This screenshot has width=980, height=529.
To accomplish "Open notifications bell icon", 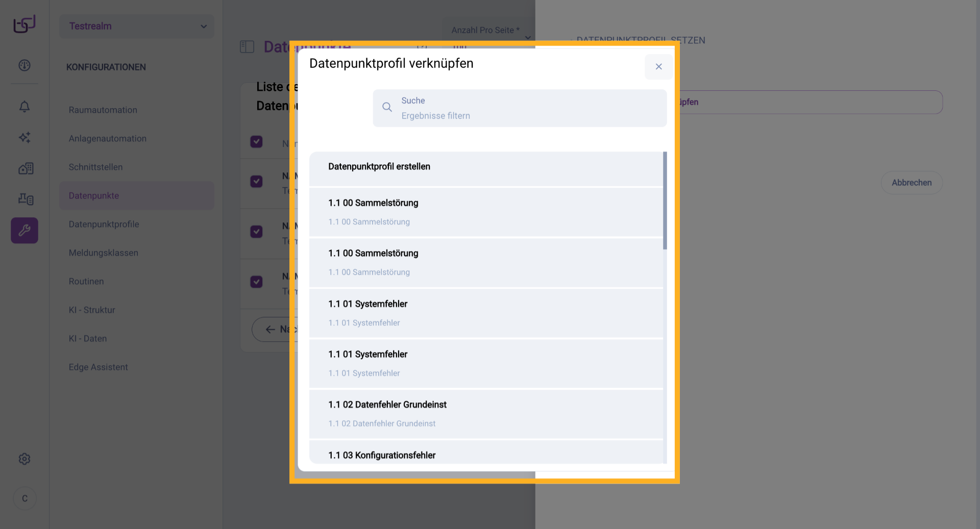I will click(x=24, y=107).
